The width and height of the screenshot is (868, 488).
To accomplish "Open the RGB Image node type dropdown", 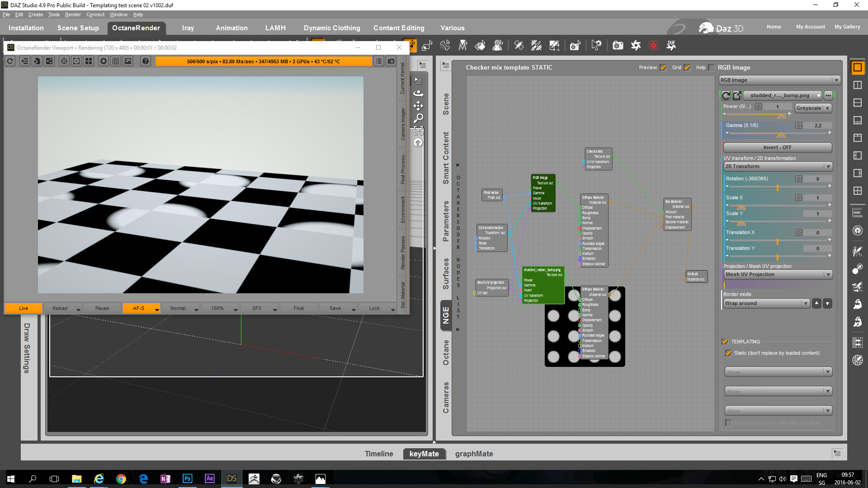I will (x=779, y=80).
